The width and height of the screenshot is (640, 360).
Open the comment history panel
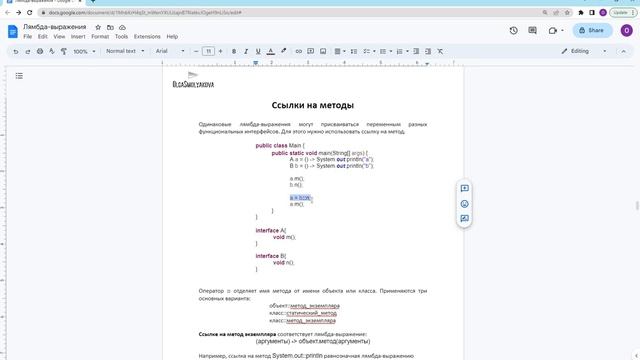tap(532, 30)
